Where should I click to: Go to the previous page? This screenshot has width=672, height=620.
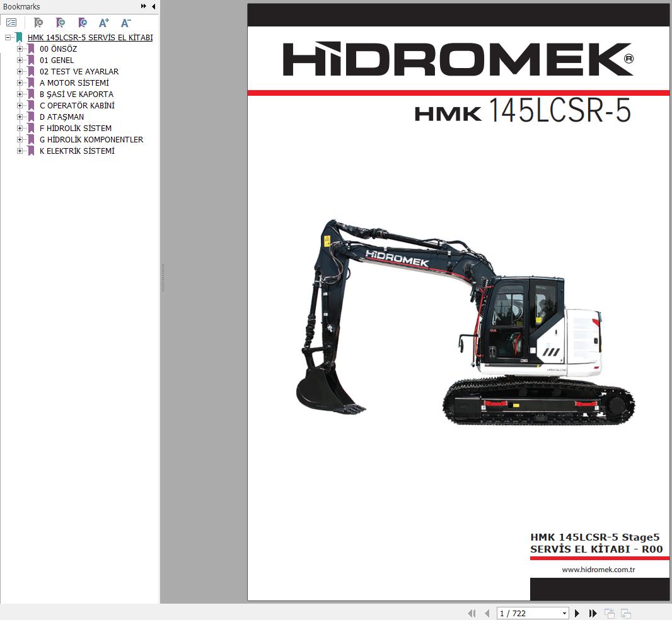[x=487, y=613]
